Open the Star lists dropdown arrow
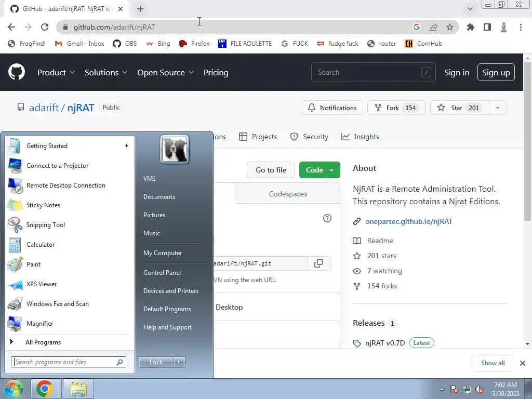 [498, 108]
